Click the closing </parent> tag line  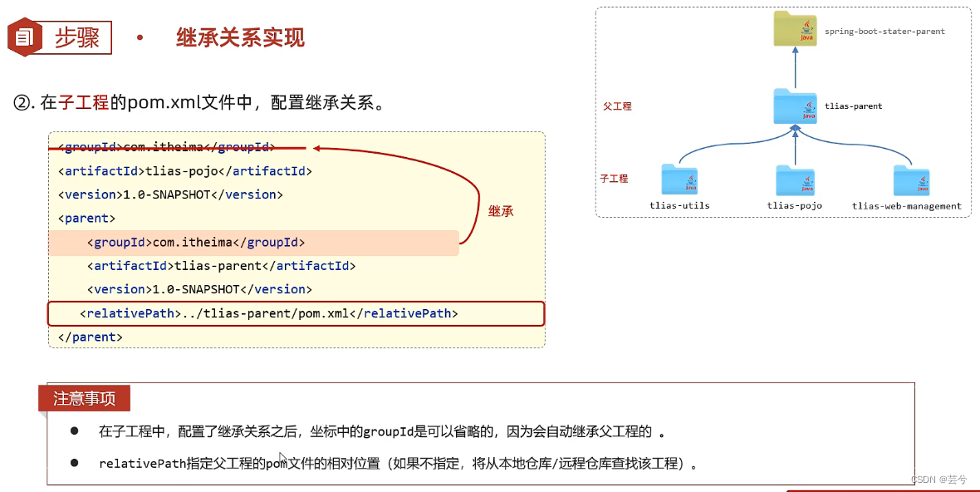click(x=90, y=337)
